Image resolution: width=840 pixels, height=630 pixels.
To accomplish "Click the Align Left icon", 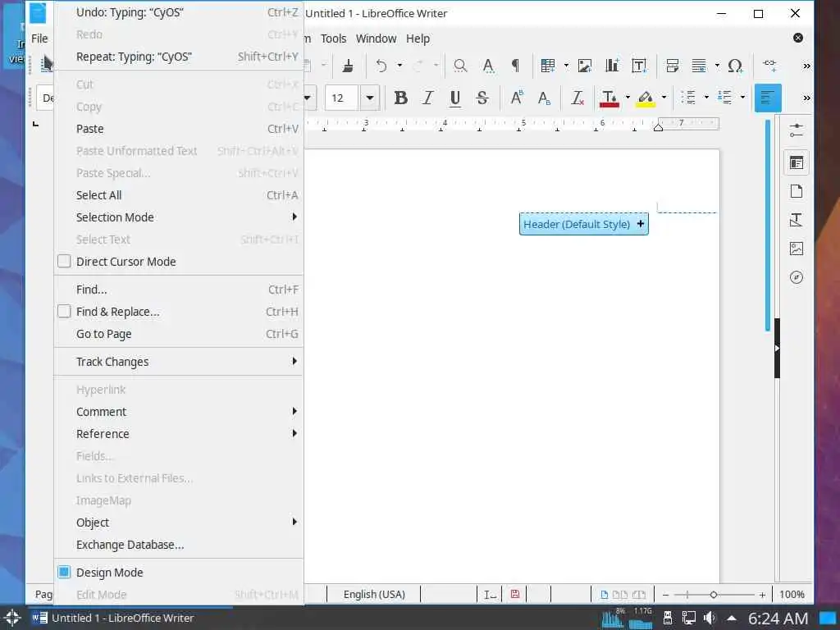I will [768, 98].
